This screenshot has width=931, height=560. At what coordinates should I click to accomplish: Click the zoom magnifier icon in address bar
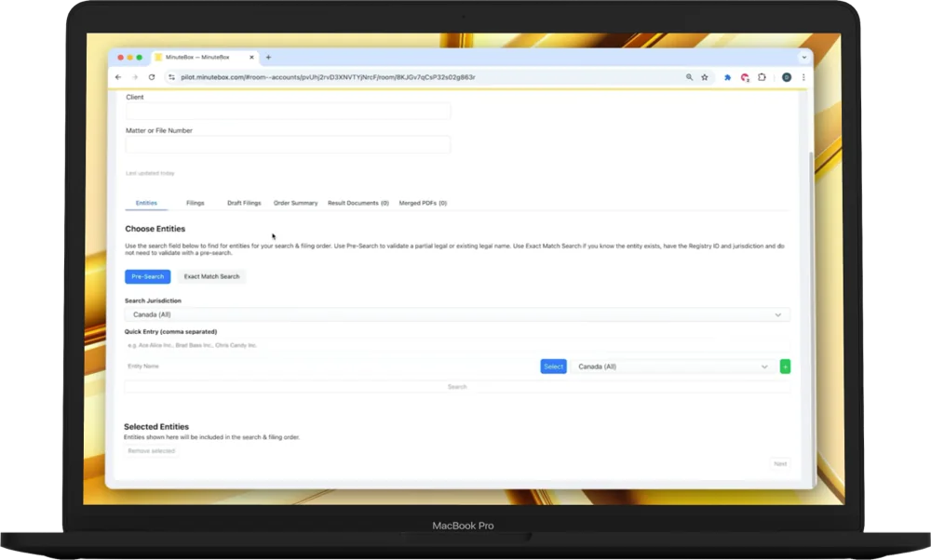coord(689,77)
